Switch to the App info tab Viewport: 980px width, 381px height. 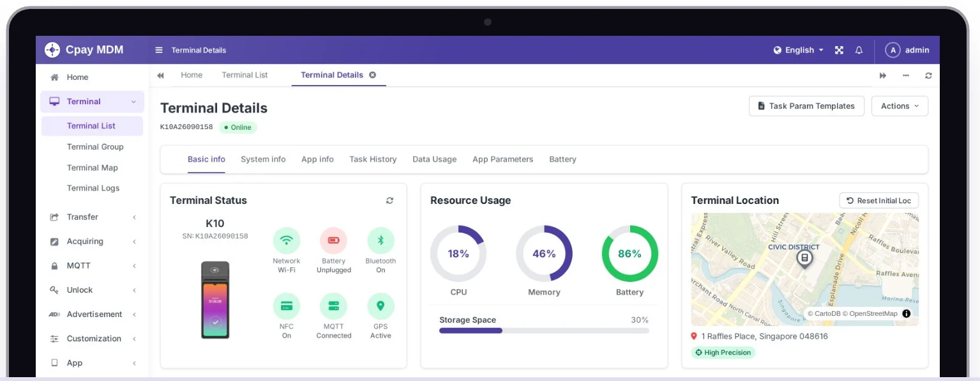[317, 159]
